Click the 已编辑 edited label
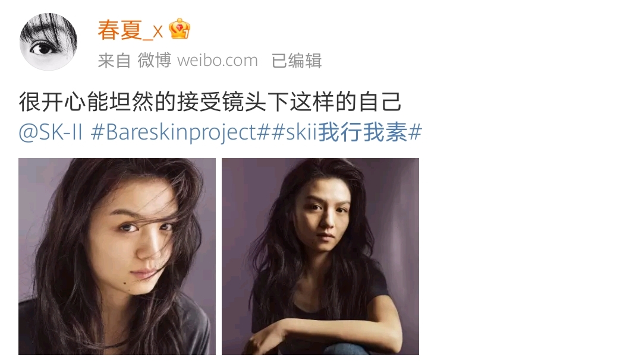Screen dimensions: 642x364 [x=297, y=61]
